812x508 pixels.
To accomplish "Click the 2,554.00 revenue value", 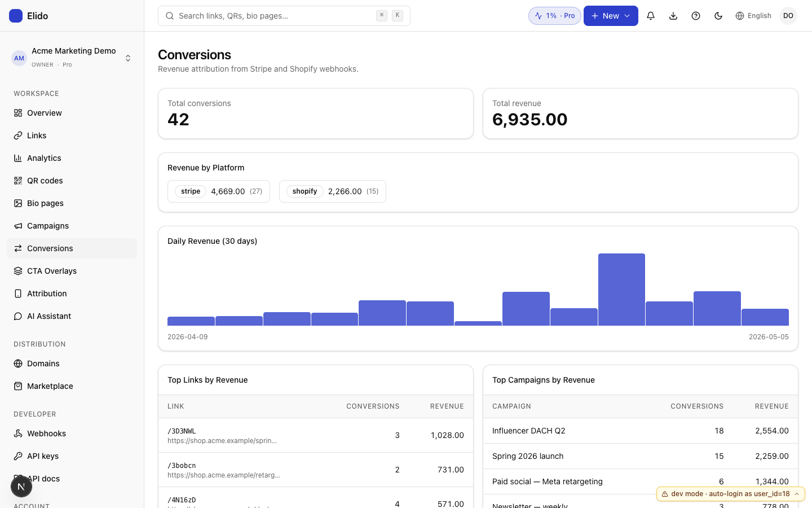I will (x=772, y=431).
